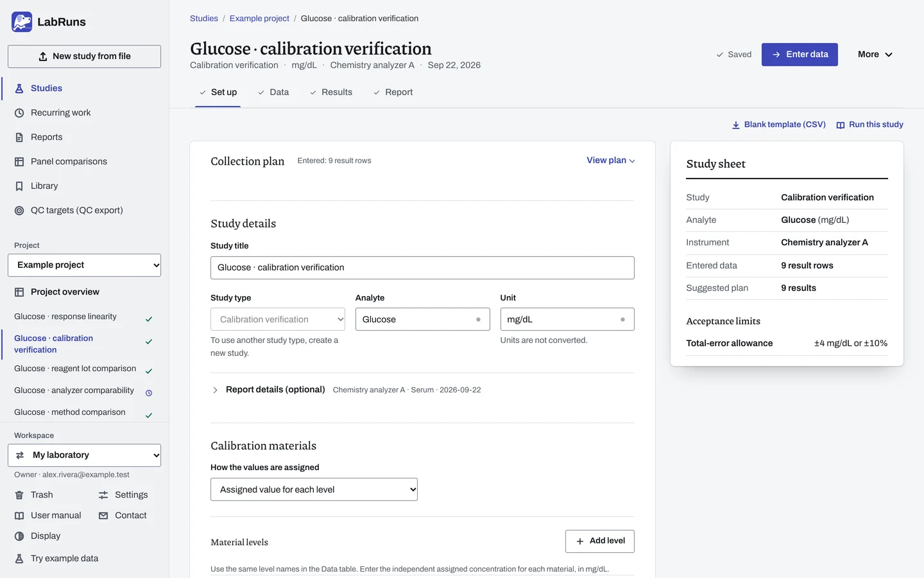The height and width of the screenshot is (578, 924).
Task: Click the Display contrast icon
Action: [19, 536]
